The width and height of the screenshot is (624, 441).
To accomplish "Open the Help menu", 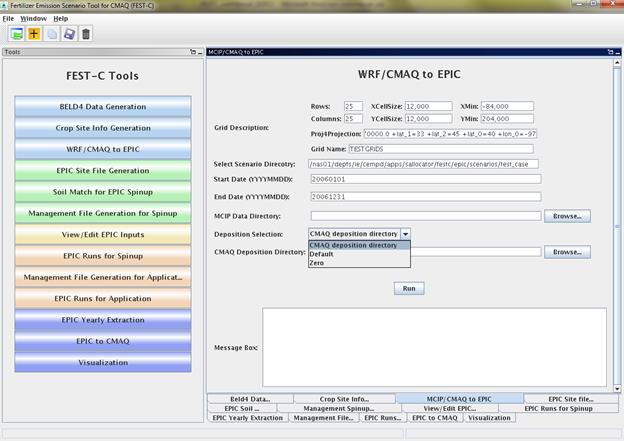I will point(60,19).
